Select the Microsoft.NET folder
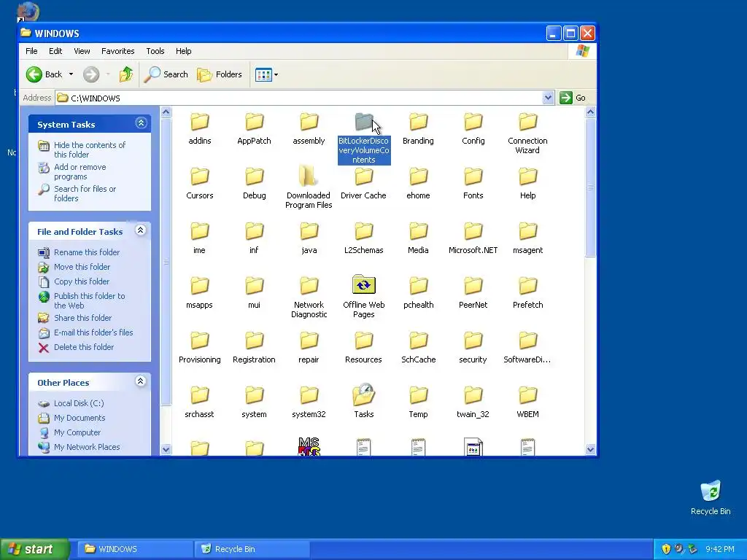The height and width of the screenshot is (560, 747). [473, 238]
